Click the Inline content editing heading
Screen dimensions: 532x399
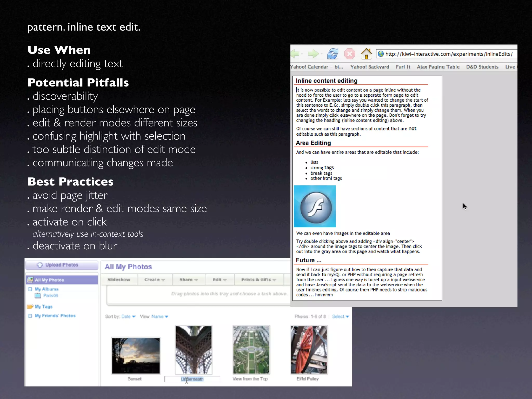point(327,81)
